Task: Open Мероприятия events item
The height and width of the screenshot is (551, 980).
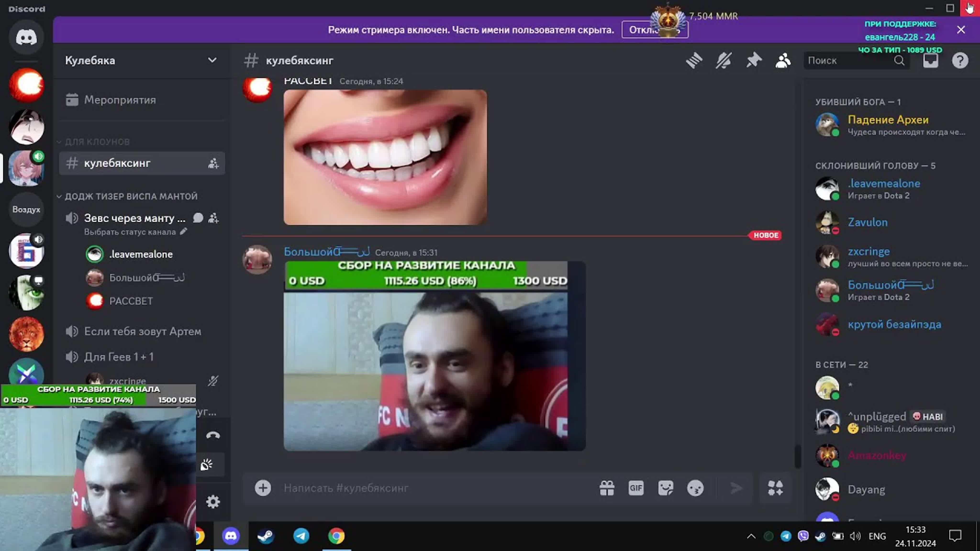Action: [142, 100]
